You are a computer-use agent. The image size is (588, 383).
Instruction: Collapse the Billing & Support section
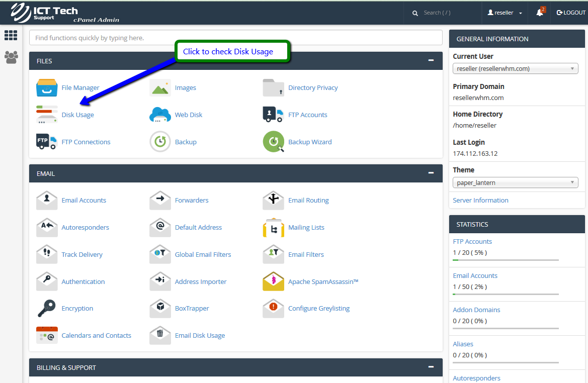click(x=431, y=367)
